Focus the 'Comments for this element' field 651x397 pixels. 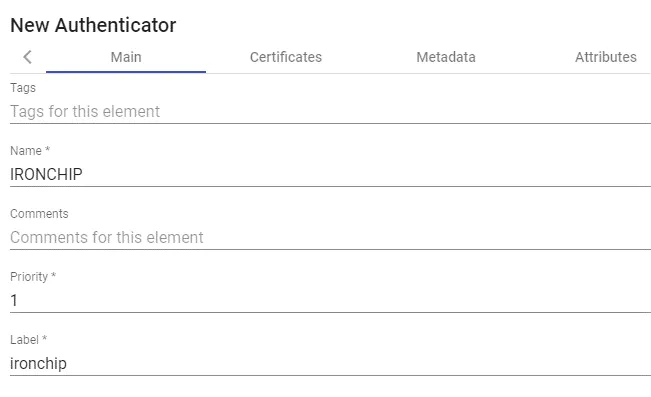point(330,238)
